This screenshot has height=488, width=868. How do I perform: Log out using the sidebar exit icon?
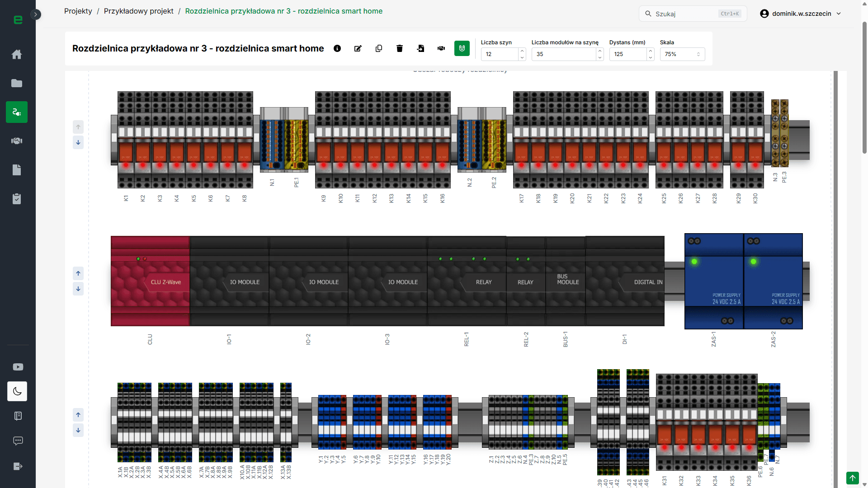point(18,466)
